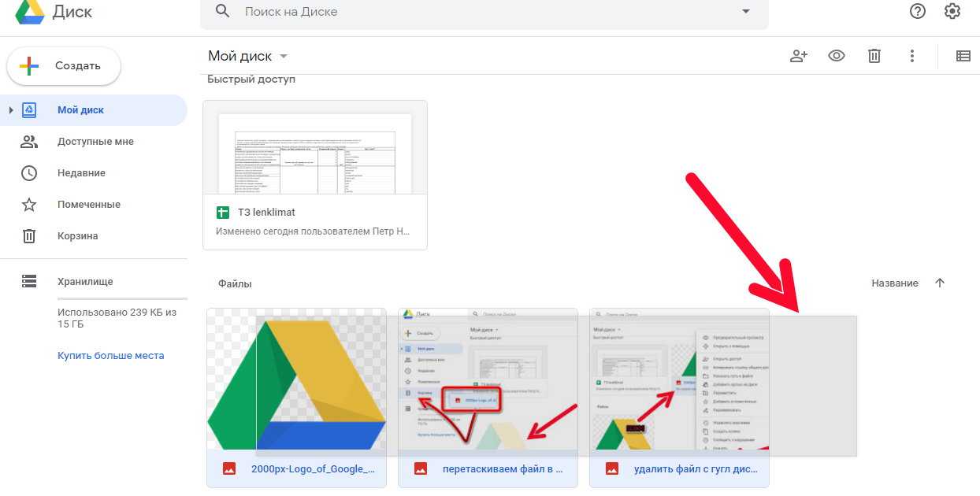Open the 'ТЗ lenklimat' quick access thumbnail
The width and height of the screenshot is (980, 496).
[x=315, y=147]
